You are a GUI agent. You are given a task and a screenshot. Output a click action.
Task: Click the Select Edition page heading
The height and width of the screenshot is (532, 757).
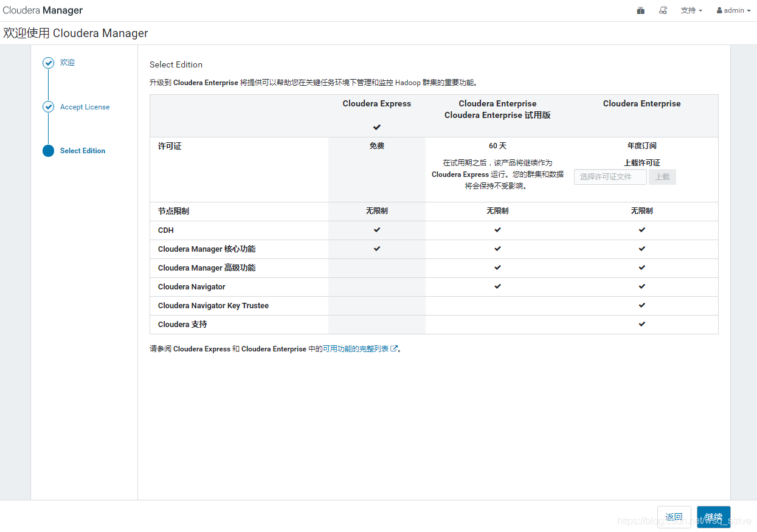pyautogui.click(x=176, y=64)
